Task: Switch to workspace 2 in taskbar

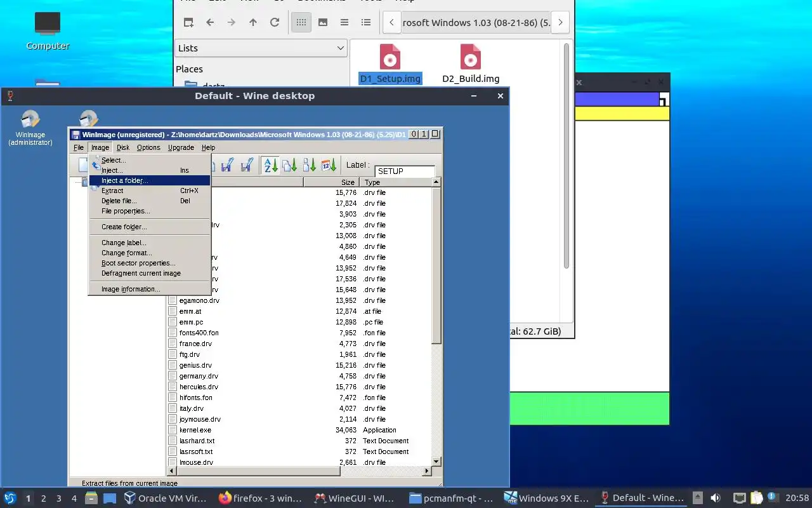Action: click(44, 498)
